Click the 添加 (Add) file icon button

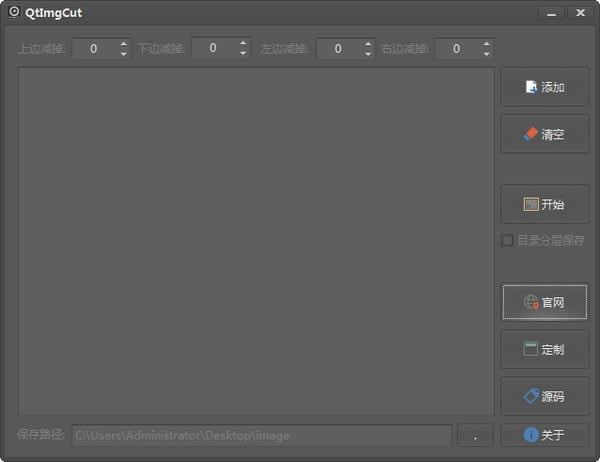545,87
